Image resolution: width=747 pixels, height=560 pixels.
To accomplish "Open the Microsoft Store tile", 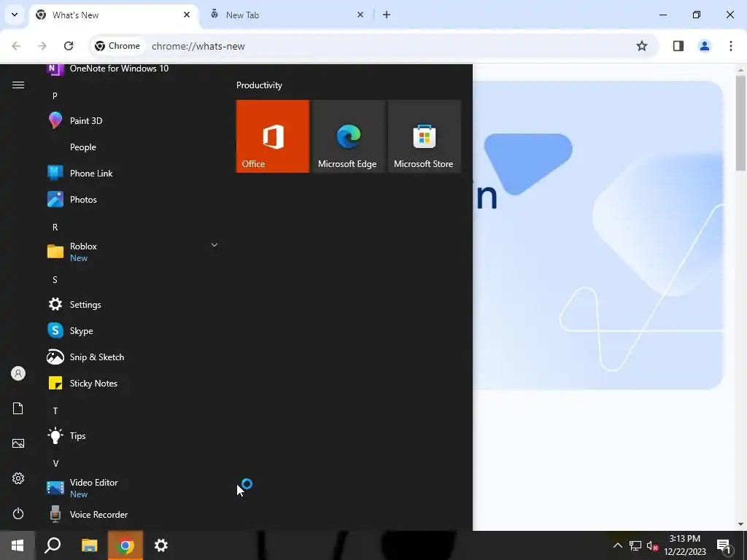I will 425,136.
